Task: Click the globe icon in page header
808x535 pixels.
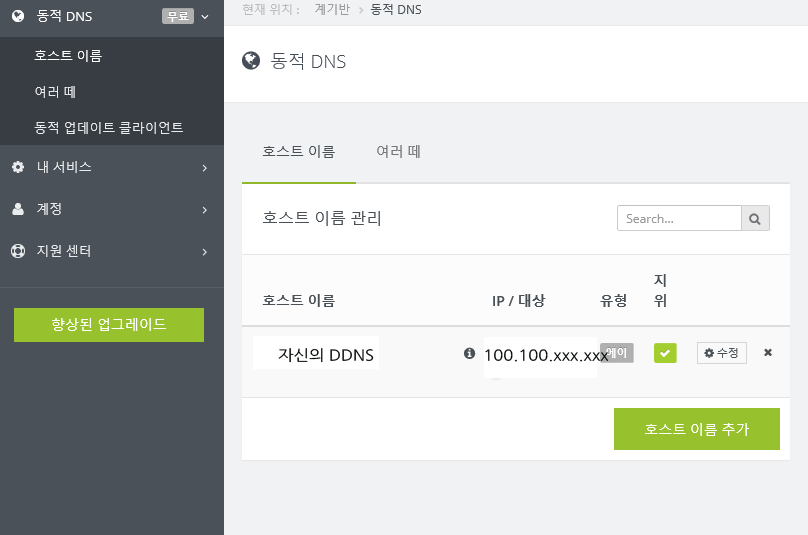Action: click(x=251, y=61)
